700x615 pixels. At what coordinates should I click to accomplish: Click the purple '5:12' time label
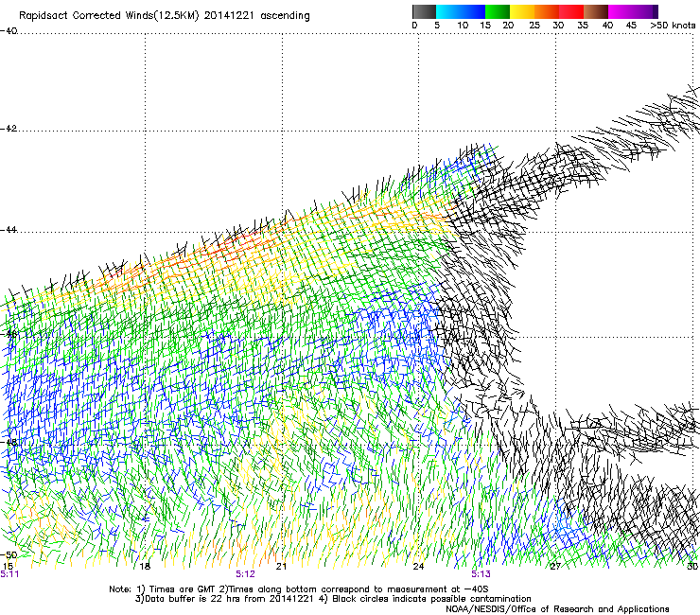(x=246, y=574)
